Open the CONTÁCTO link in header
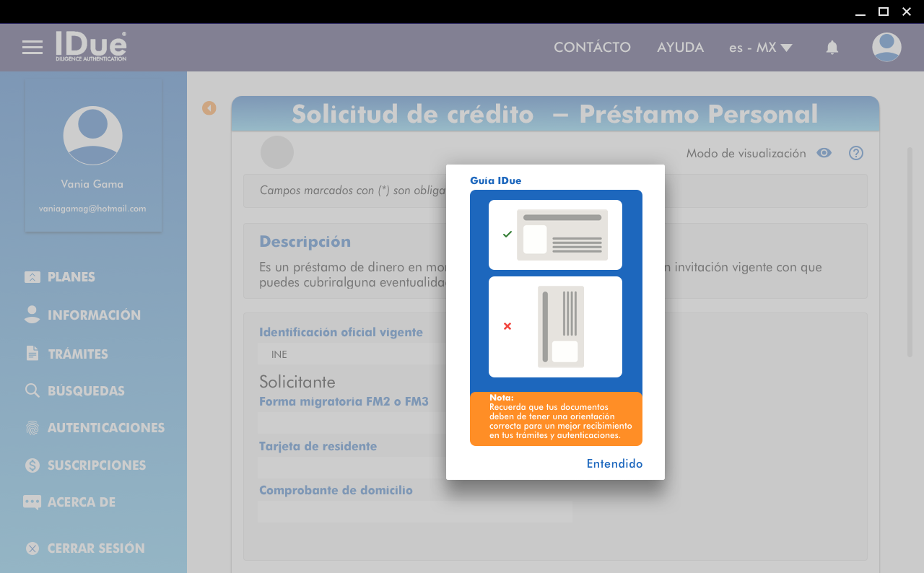The width and height of the screenshot is (924, 573). [592, 48]
